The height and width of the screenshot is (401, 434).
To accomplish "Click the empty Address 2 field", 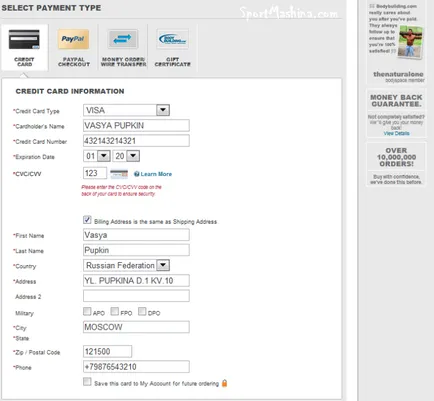I will (136, 296).
